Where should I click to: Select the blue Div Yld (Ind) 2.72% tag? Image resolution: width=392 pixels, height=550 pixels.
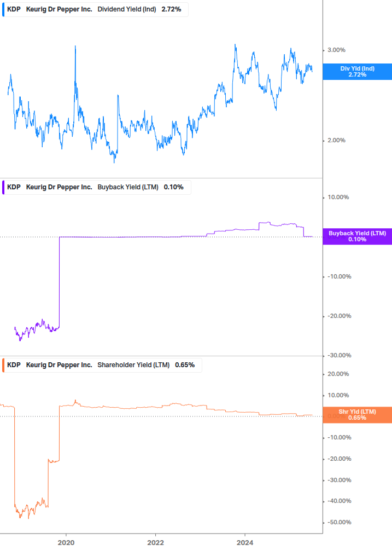click(x=358, y=72)
